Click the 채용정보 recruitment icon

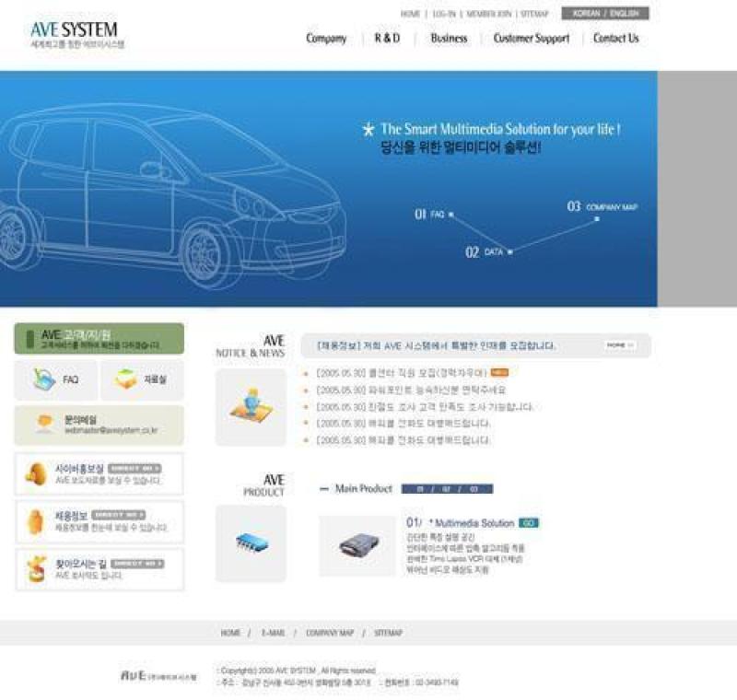pos(36,521)
